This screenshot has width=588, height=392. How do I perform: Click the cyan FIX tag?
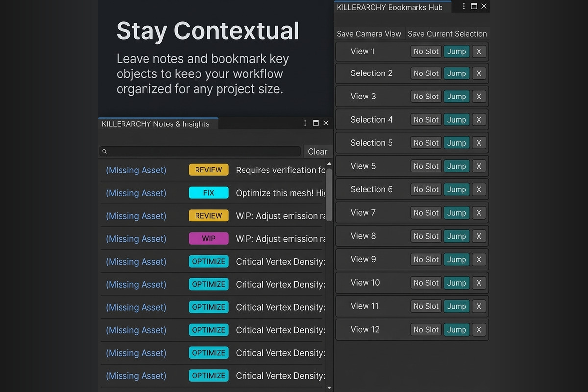click(x=209, y=193)
